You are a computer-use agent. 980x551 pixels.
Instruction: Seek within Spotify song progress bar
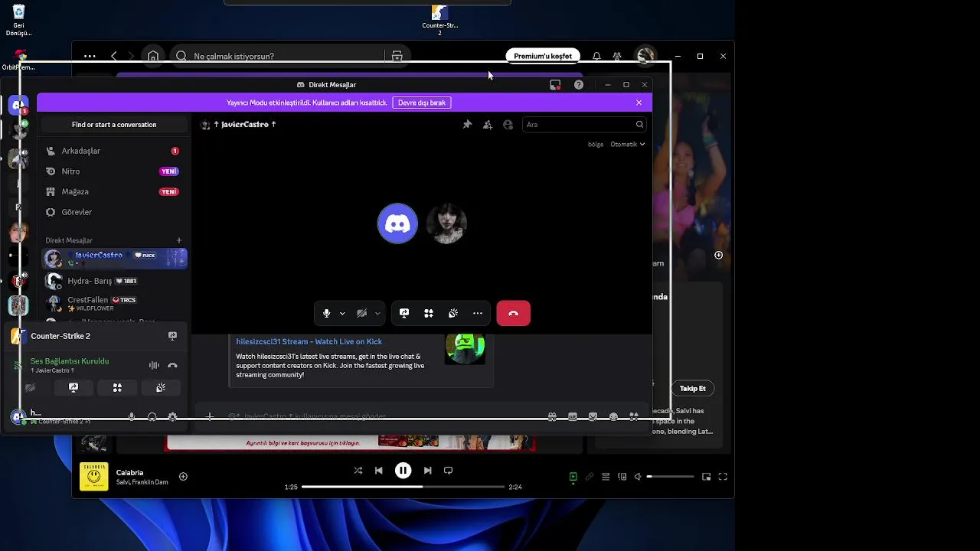tap(403, 487)
